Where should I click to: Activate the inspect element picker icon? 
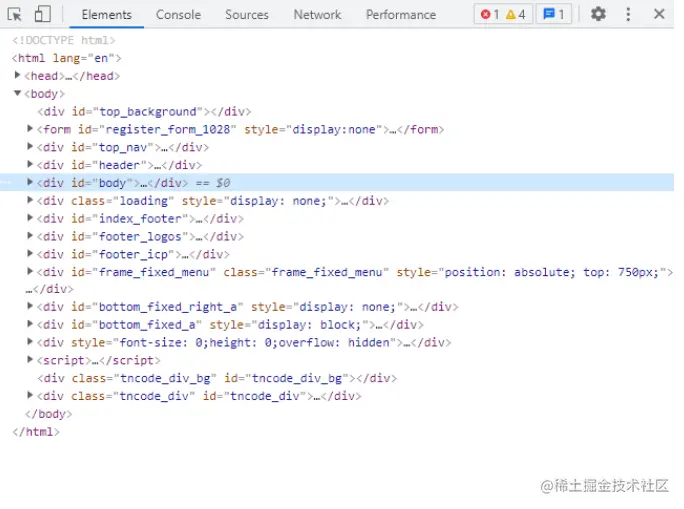point(15,14)
